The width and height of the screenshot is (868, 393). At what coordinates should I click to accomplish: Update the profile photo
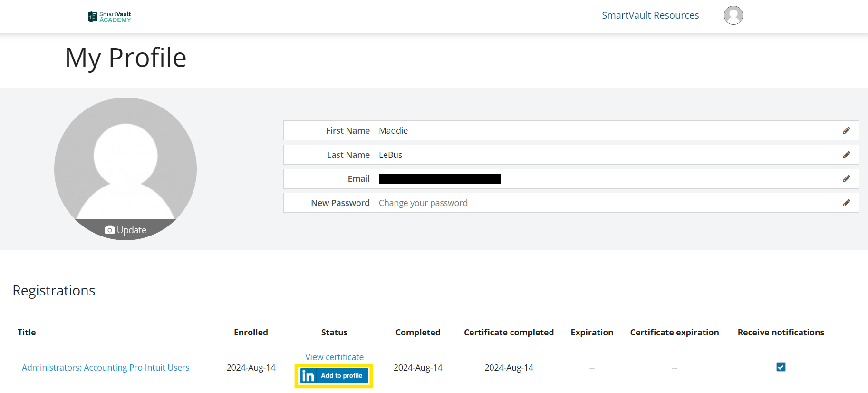tap(125, 230)
